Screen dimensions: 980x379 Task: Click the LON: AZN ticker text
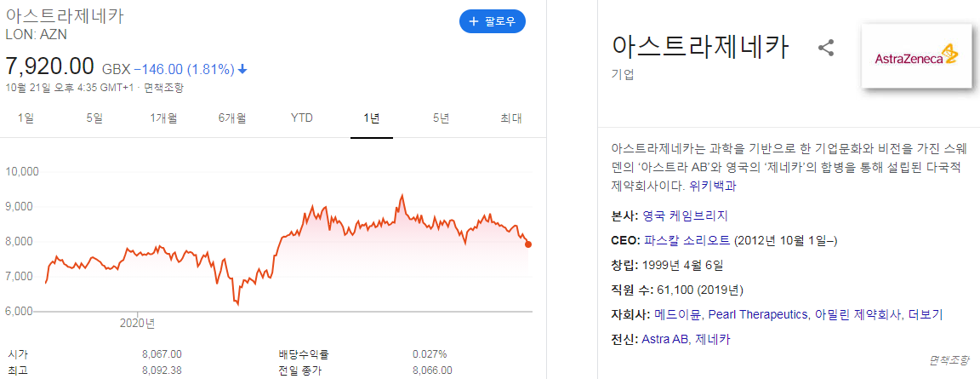36,34
